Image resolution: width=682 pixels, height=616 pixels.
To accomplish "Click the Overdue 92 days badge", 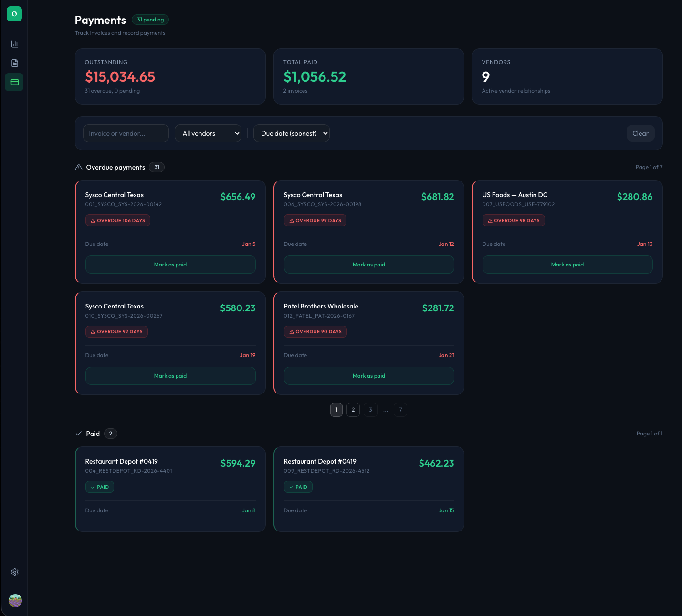I will point(116,332).
